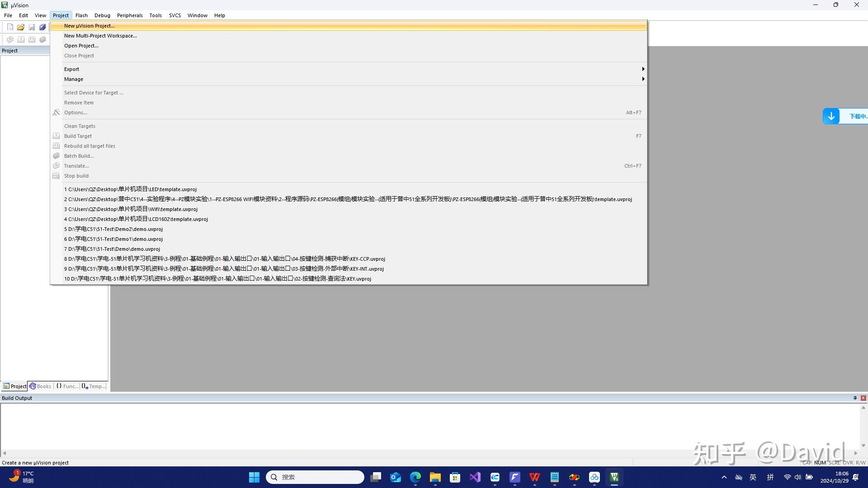This screenshot has width=868, height=488.
Task: Open the Templates tab
Action: click(x=94, y=386)
